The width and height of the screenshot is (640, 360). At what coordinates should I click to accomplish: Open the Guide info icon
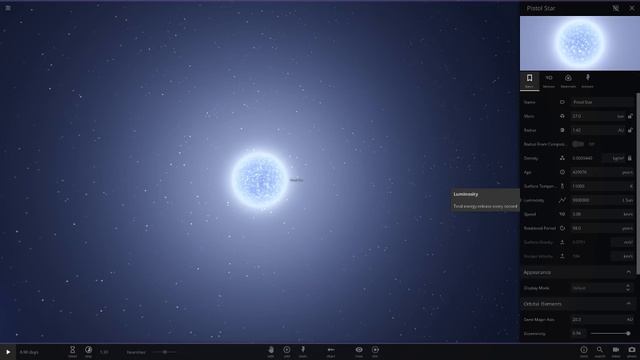[584, 351]
